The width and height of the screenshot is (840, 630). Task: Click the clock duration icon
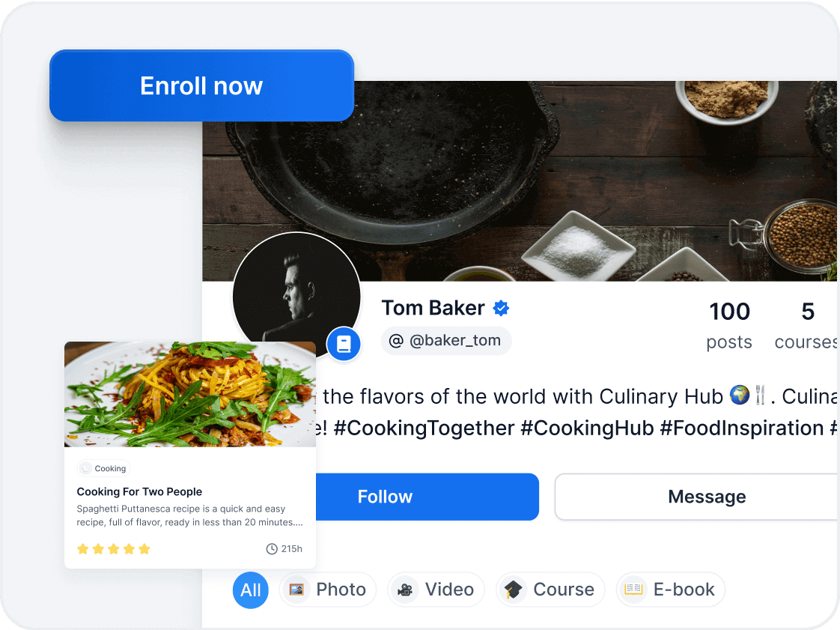273,549
